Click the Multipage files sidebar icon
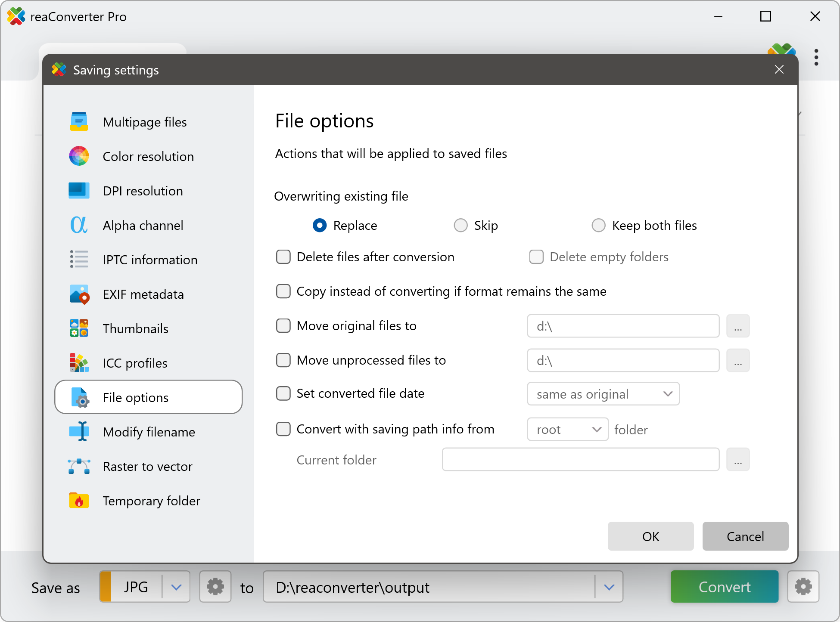This screenshot has height=622, width=840. [x=79, y=122]
